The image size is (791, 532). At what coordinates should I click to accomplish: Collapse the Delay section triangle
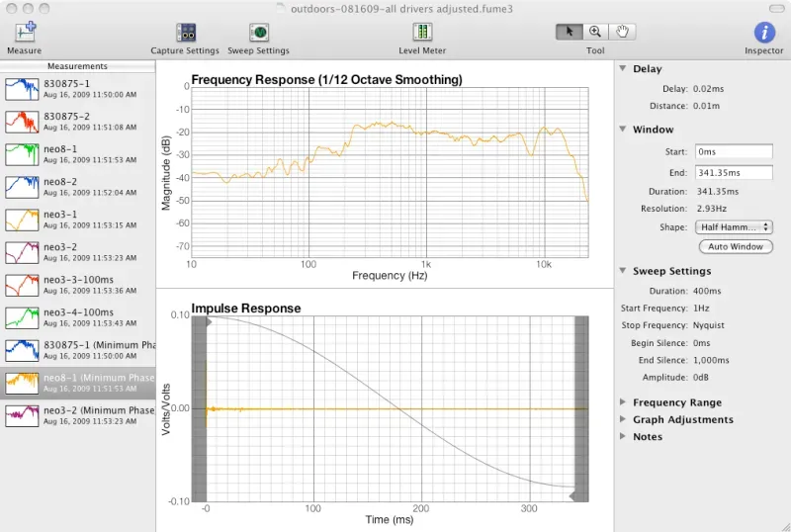click(623, 68)
